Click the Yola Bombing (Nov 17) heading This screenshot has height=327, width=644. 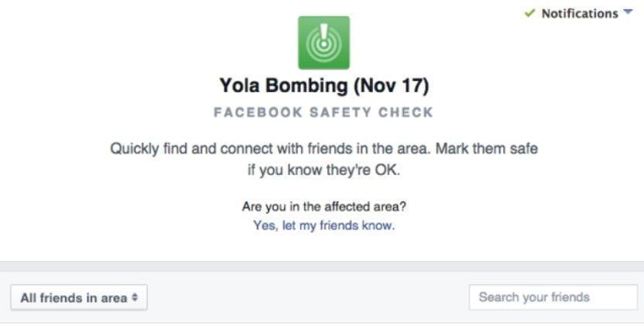click(324, 86)
